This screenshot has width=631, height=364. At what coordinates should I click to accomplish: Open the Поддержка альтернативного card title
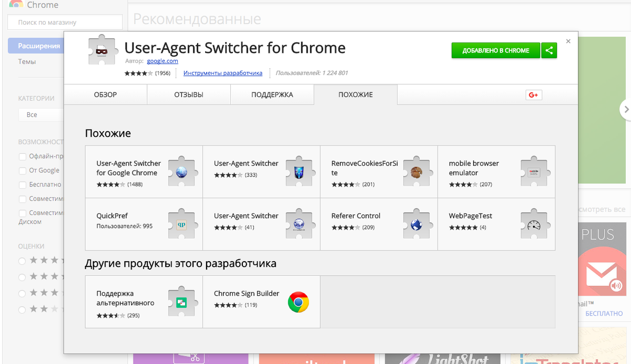[125, 298]
